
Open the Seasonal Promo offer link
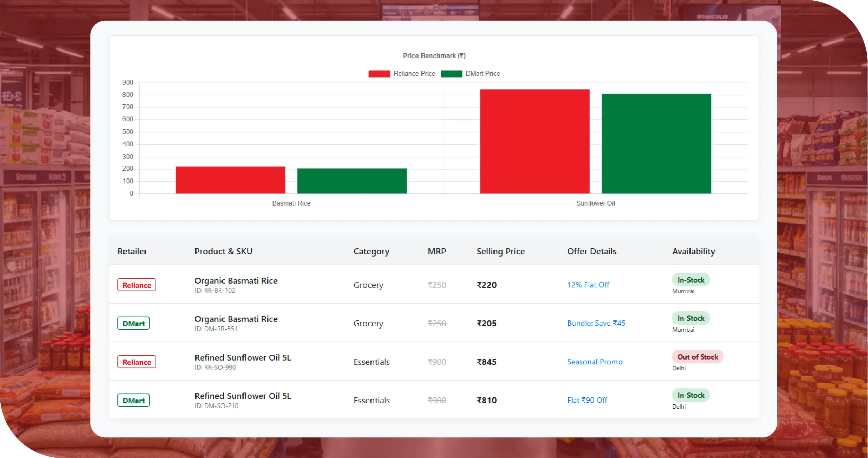pos(594,362)
